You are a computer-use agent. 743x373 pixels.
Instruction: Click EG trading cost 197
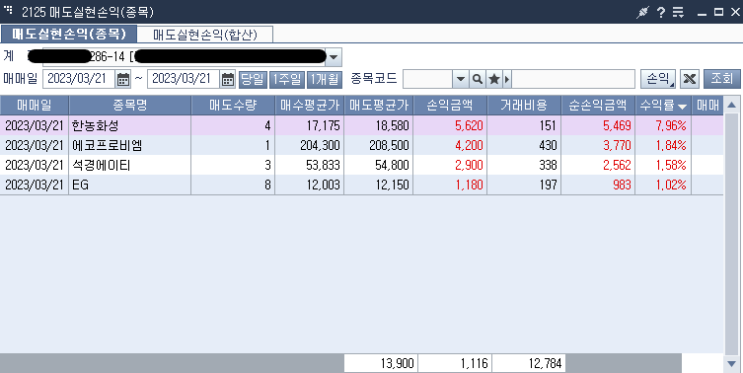tap(548, 185)
